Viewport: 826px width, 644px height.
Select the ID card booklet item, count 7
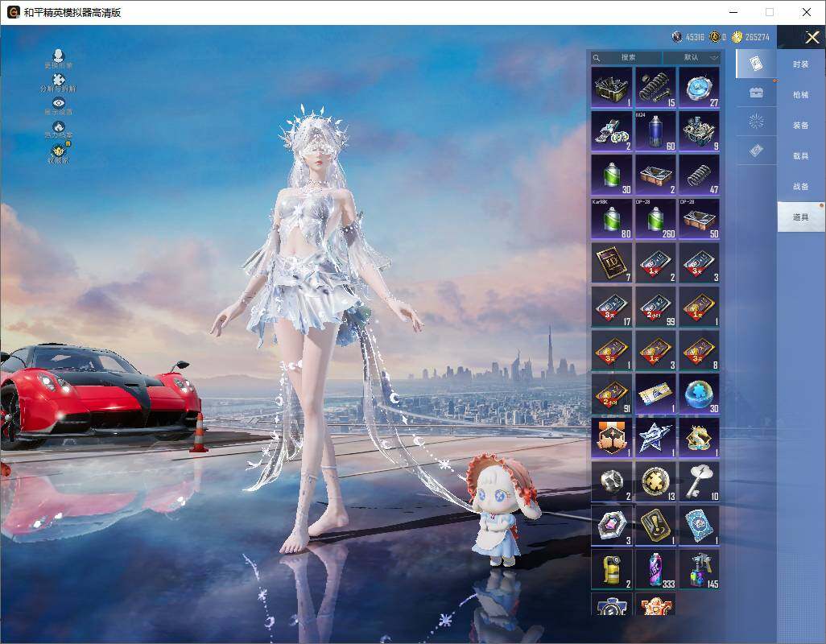point(612,262)
